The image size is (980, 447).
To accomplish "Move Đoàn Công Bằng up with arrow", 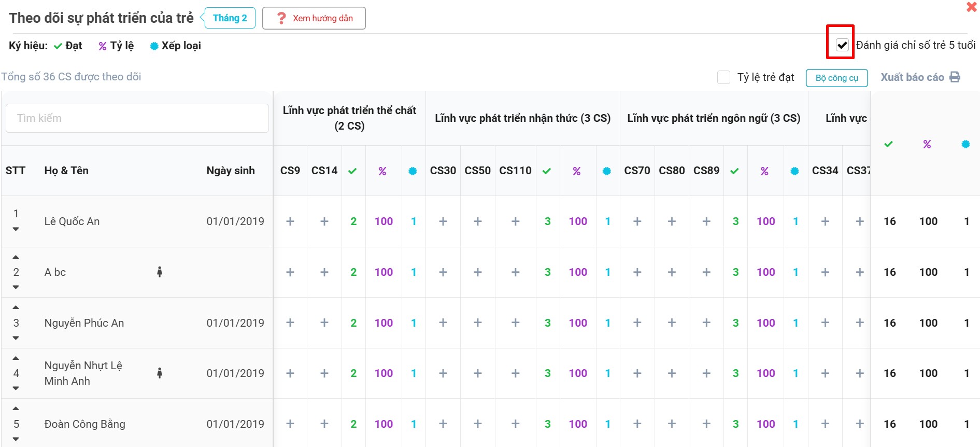I will (16, 409).
